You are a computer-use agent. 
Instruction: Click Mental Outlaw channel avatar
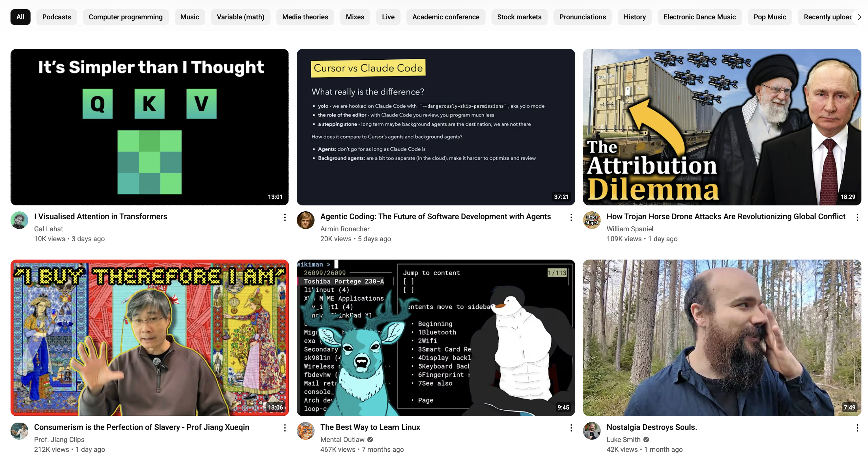click(x=306, y=431)
